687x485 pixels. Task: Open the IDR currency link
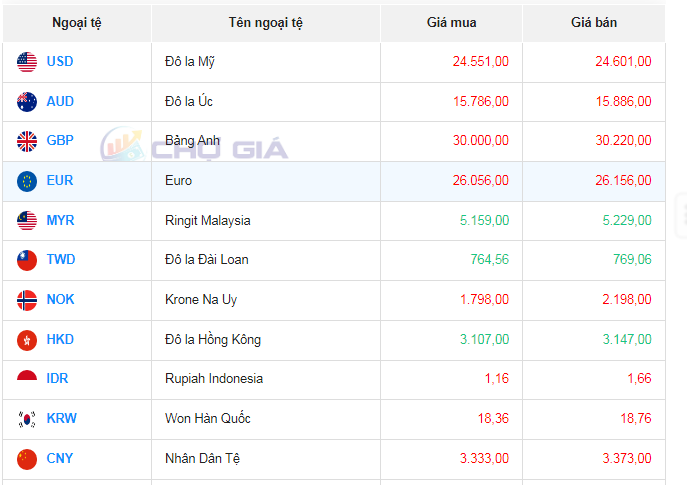[57, 378]
